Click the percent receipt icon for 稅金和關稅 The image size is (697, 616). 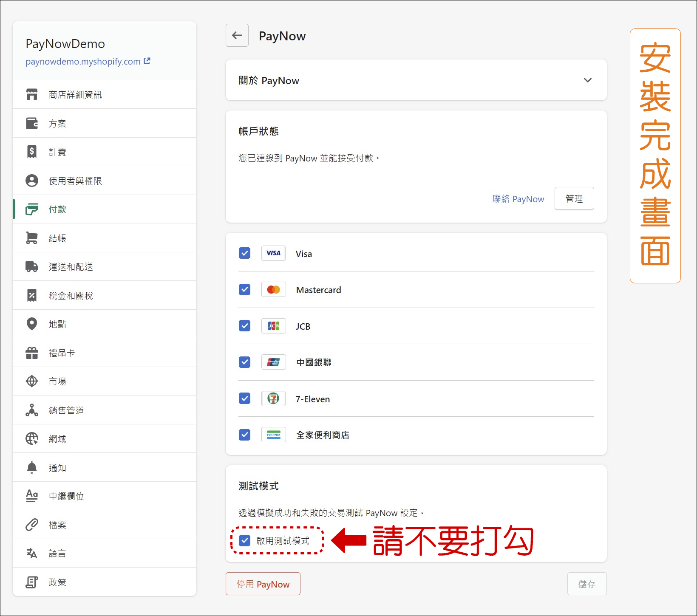tap(32, 295)
